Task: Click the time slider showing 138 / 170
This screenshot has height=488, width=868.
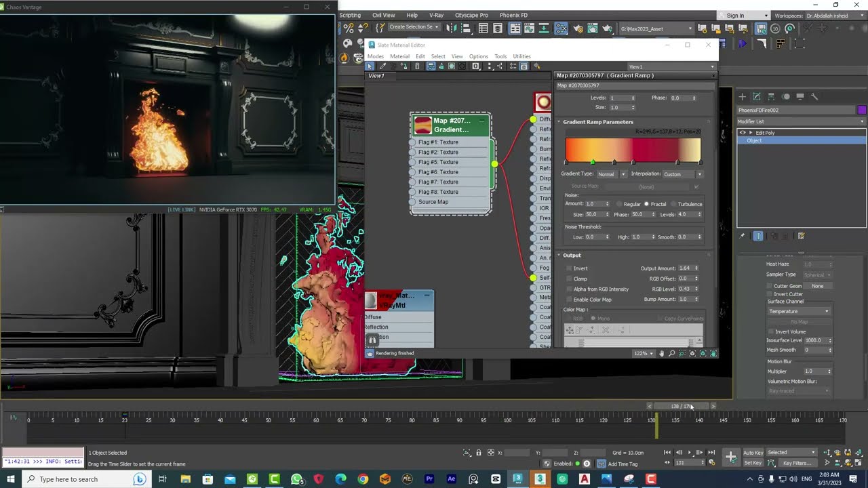Action: (x=682, y=406)
